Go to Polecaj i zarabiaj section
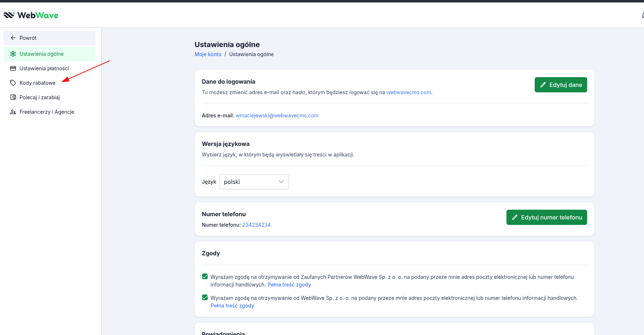 [39, 97]
